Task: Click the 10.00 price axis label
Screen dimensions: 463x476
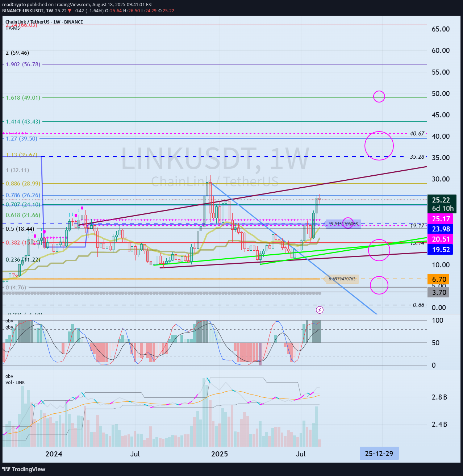Action: point(441,265)
